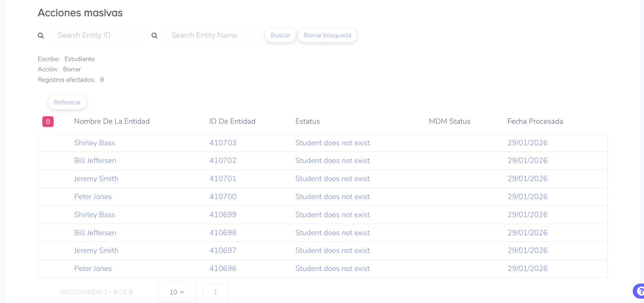Click the magnifier icon beside Search Entity Name
The height and width of the screenshot is (303, 644).
pos(154,35)
